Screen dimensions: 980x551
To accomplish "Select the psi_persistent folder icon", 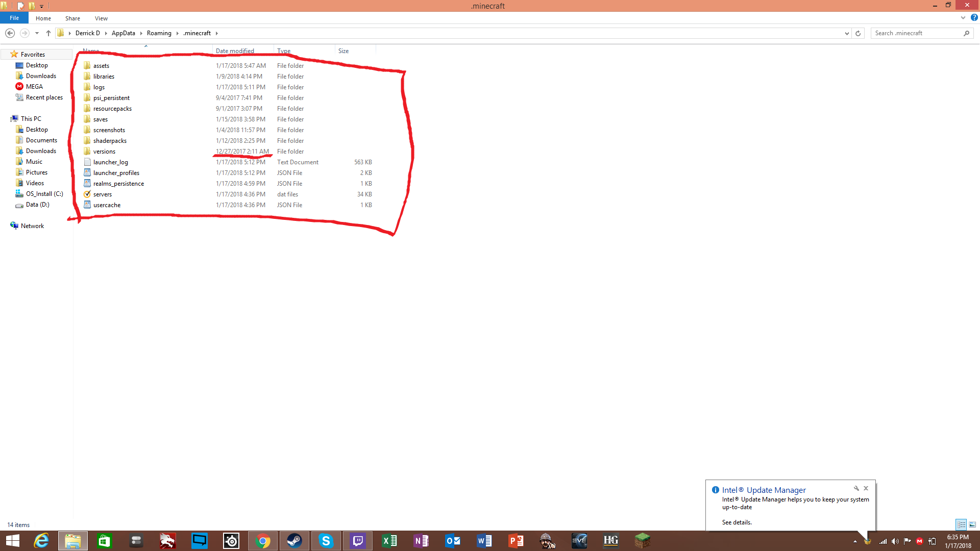I will pyautogui.click(x=87, y=98).
